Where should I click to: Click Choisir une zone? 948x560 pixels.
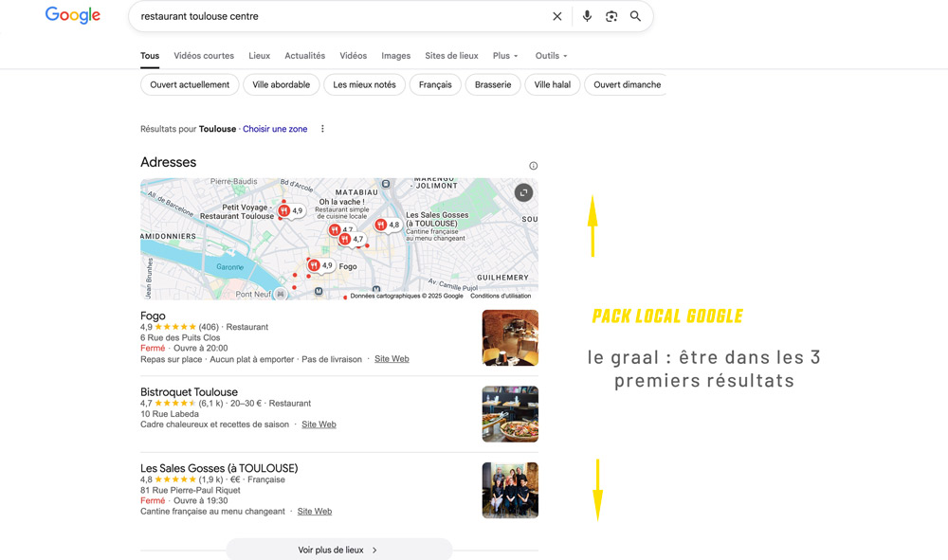275,128
